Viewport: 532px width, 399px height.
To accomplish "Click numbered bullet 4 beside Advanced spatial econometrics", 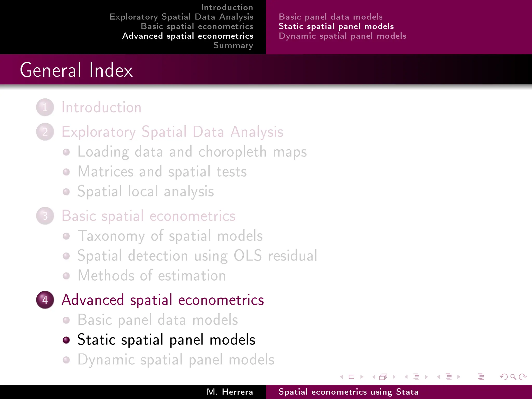I will click(x=45, y=300).
